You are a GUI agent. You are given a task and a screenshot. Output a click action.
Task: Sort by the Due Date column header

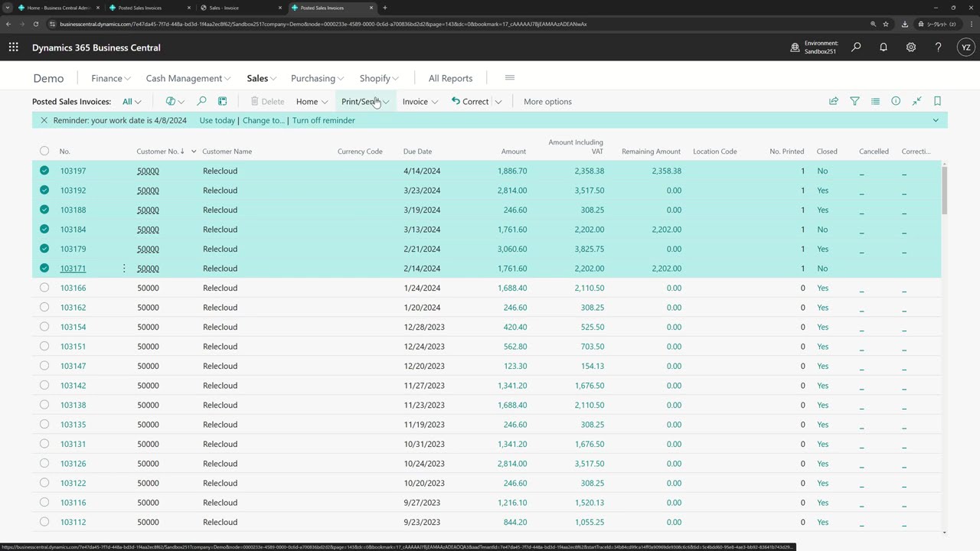(417, 152)
